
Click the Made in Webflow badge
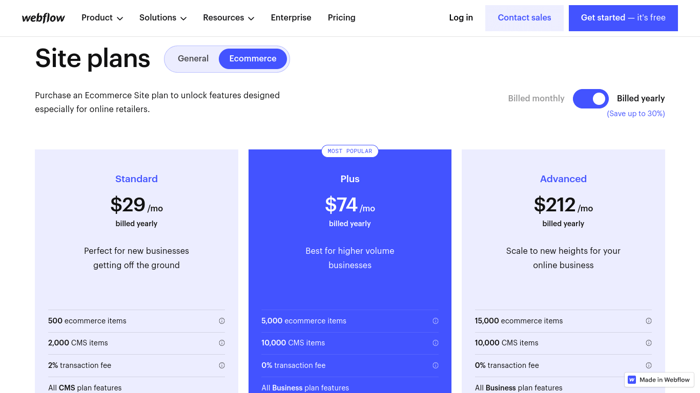pyautogui.click(x=659, y=380)
